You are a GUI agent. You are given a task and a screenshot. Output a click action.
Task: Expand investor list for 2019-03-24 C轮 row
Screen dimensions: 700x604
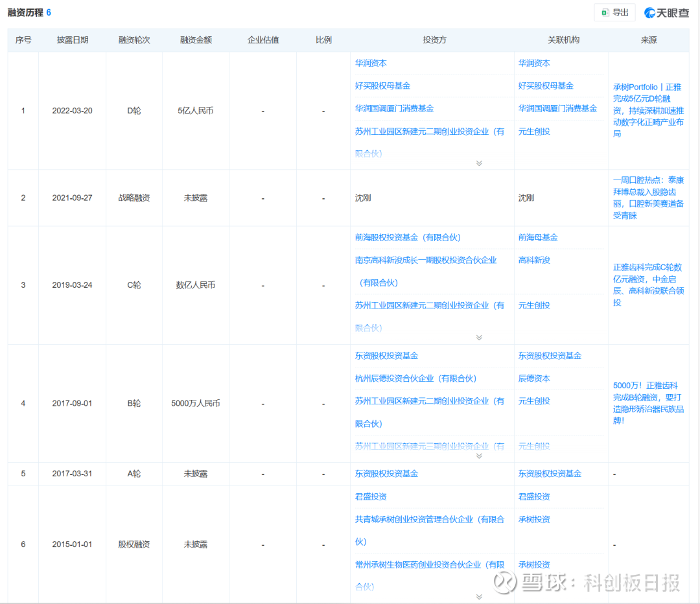pyautogui.click(x=479, y=338)
